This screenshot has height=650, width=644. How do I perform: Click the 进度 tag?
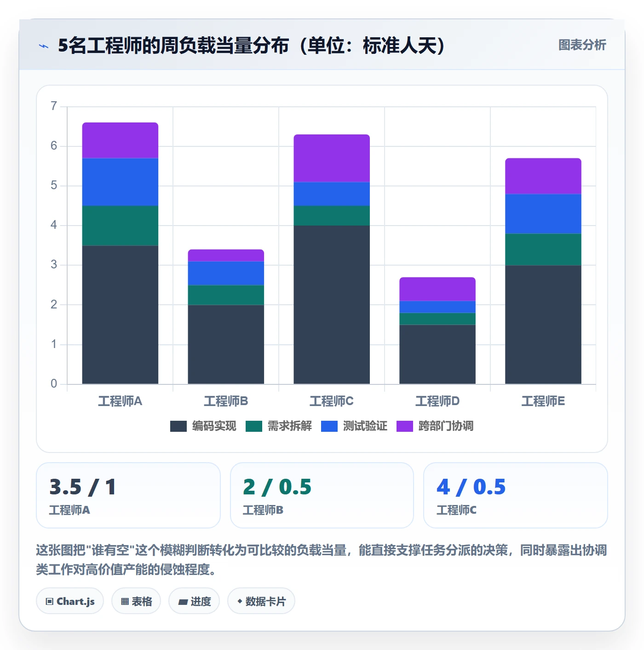pos(194,601)
